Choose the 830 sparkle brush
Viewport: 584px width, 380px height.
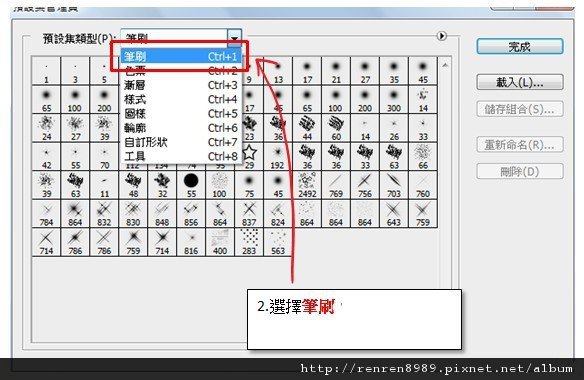[133, 214]
